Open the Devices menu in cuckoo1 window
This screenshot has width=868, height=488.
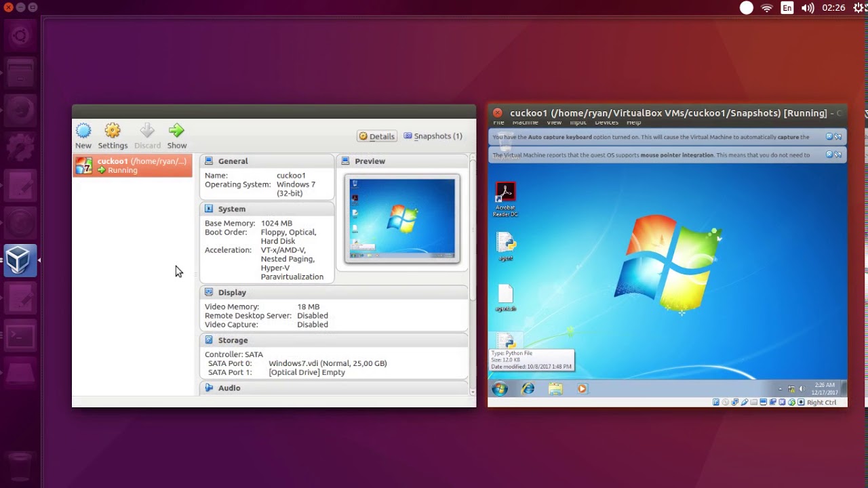point(606,123)
